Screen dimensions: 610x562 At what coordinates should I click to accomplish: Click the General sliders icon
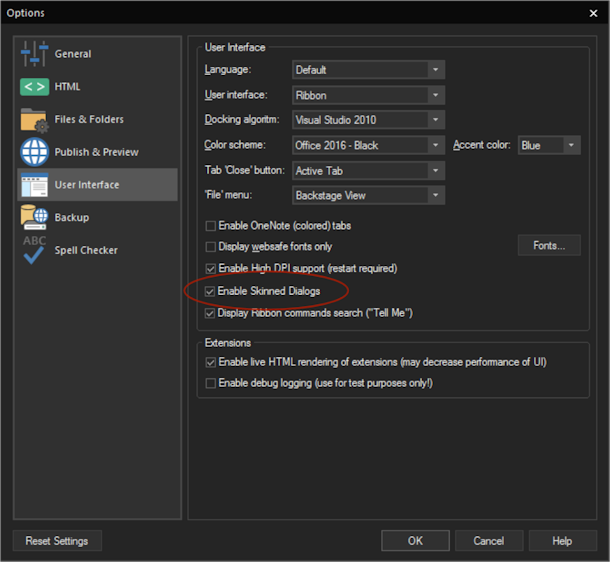pyautogui.click(x=34, y=54)
